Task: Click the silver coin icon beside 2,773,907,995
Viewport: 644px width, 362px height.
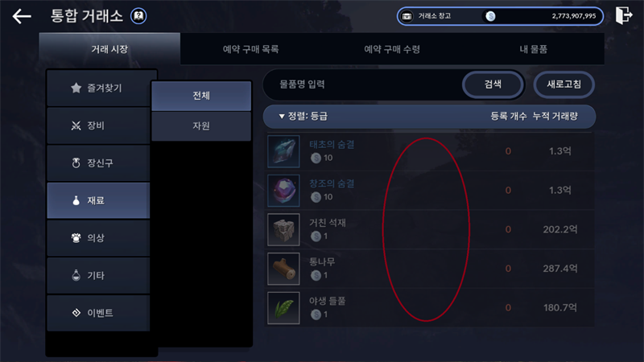Action: pyautogui.click(x=490, y=16)
